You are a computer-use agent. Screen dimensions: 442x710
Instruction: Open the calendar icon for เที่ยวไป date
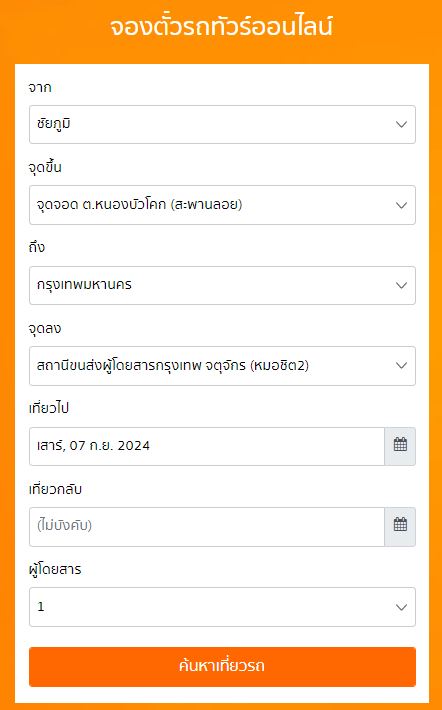coord(400,446)
